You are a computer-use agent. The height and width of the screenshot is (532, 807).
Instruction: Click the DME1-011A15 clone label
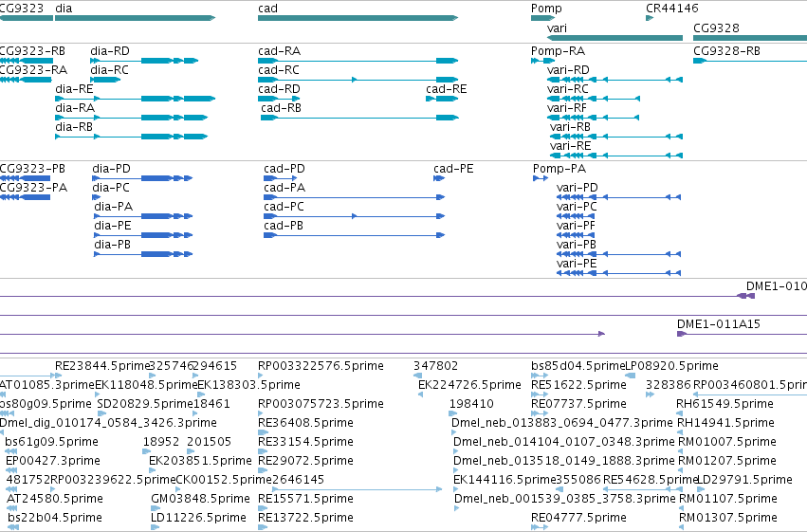[x=719, y=324]
